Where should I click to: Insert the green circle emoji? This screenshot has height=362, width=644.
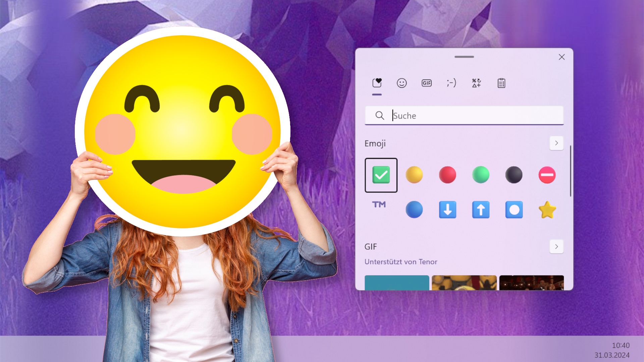[481, 175]
